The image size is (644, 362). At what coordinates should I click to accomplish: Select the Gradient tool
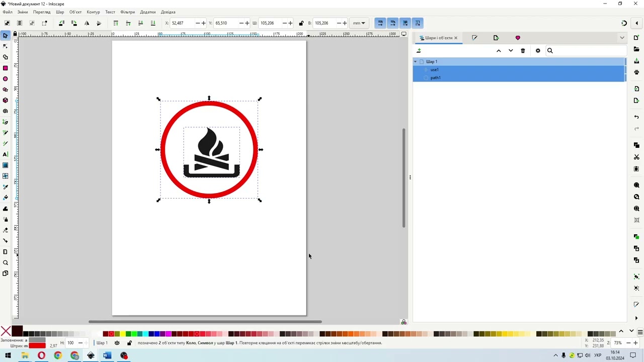[x=6, y=165]
